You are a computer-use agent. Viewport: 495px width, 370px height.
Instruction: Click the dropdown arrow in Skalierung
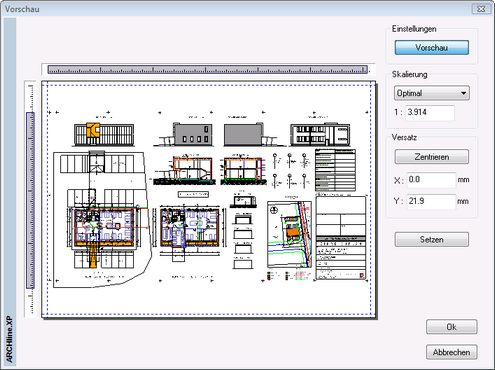464,93
